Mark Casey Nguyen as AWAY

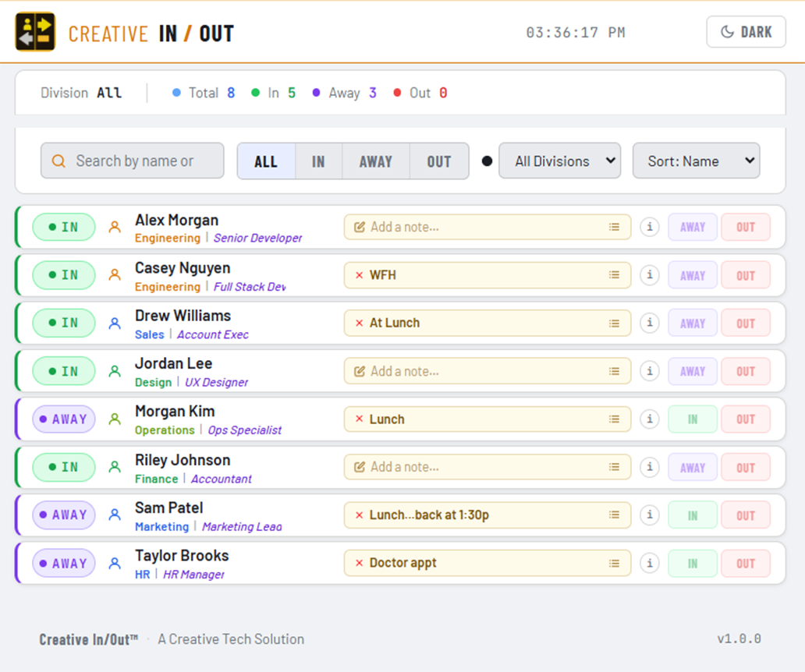(693, 275)
